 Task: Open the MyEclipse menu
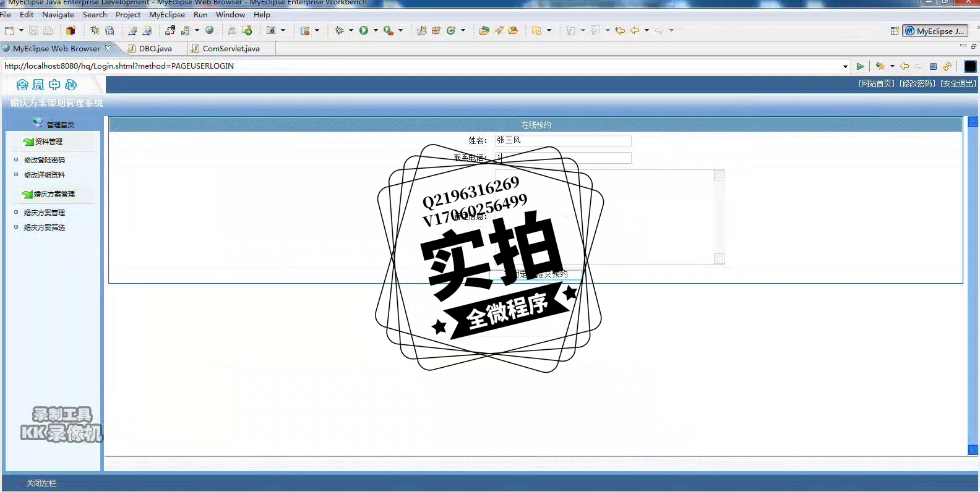point(167,14)
